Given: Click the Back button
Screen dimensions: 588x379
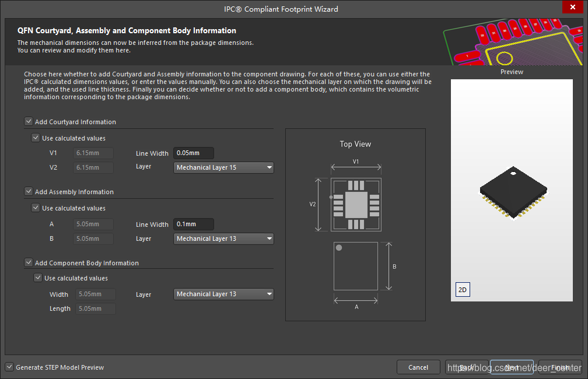Looking at the screenshot, I should tap(465, 367).
